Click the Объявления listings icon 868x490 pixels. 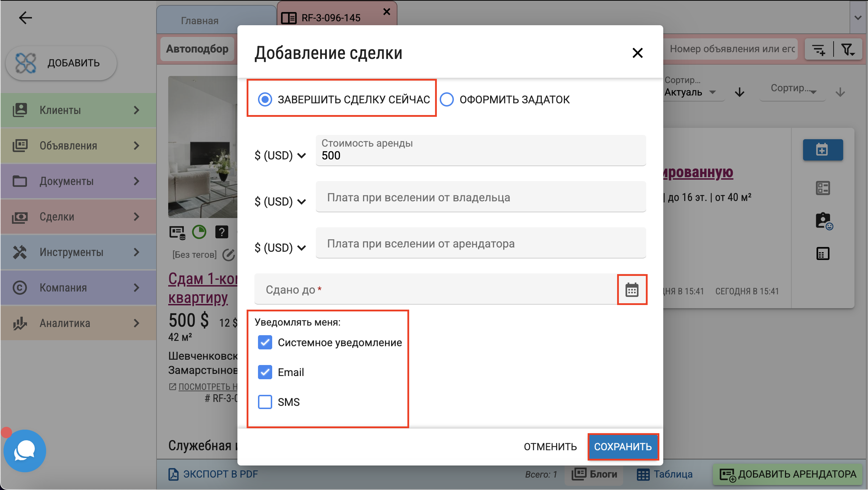[20, 146]
